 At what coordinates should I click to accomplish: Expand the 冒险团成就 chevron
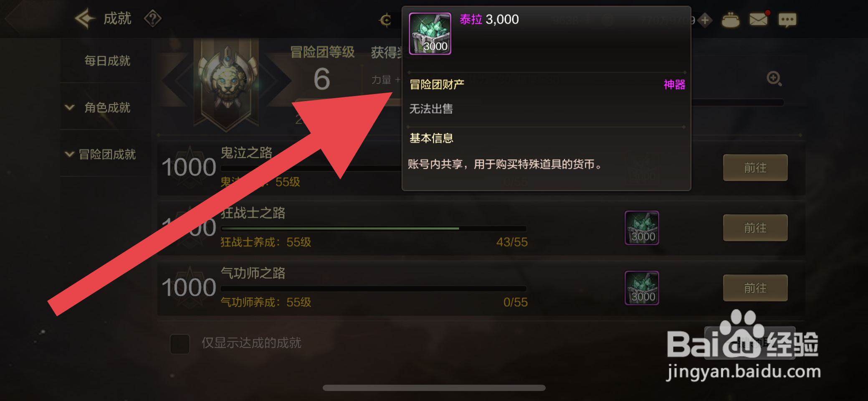[x=70, y=154]
